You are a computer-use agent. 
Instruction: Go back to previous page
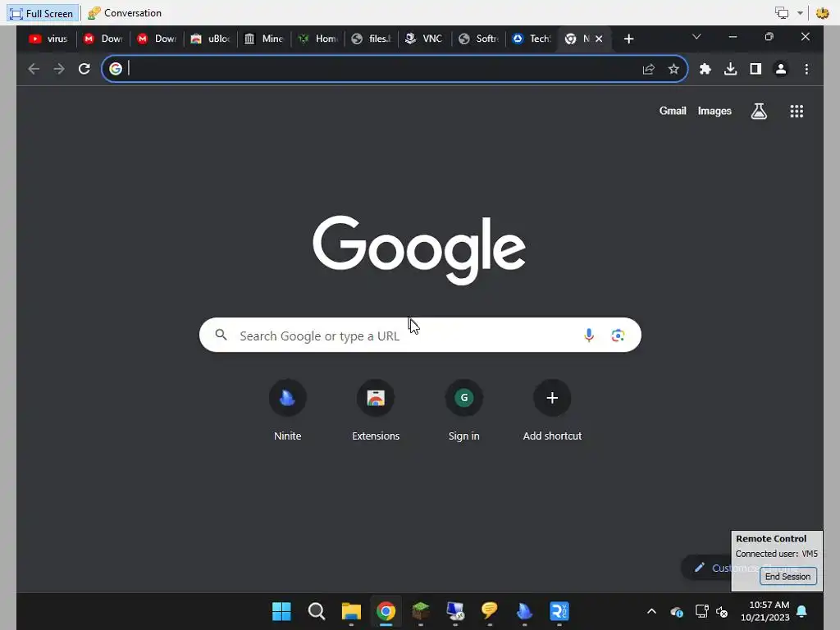[x=34, y=69]
